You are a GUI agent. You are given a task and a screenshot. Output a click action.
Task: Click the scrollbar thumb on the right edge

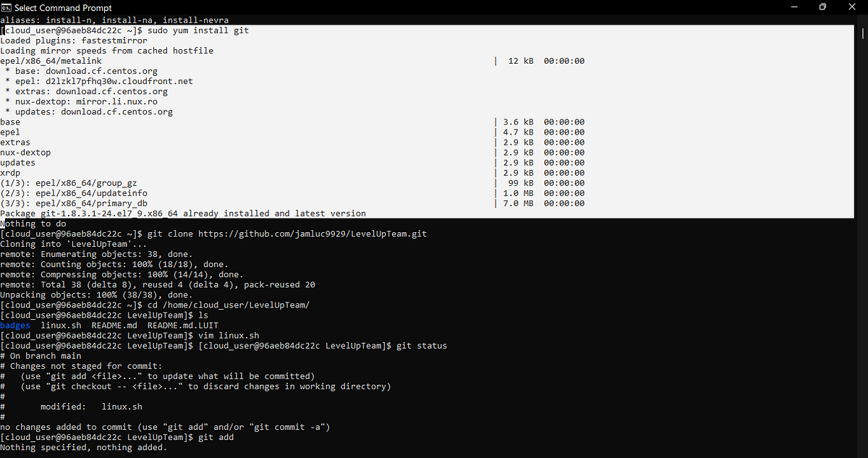pos(862,33)
